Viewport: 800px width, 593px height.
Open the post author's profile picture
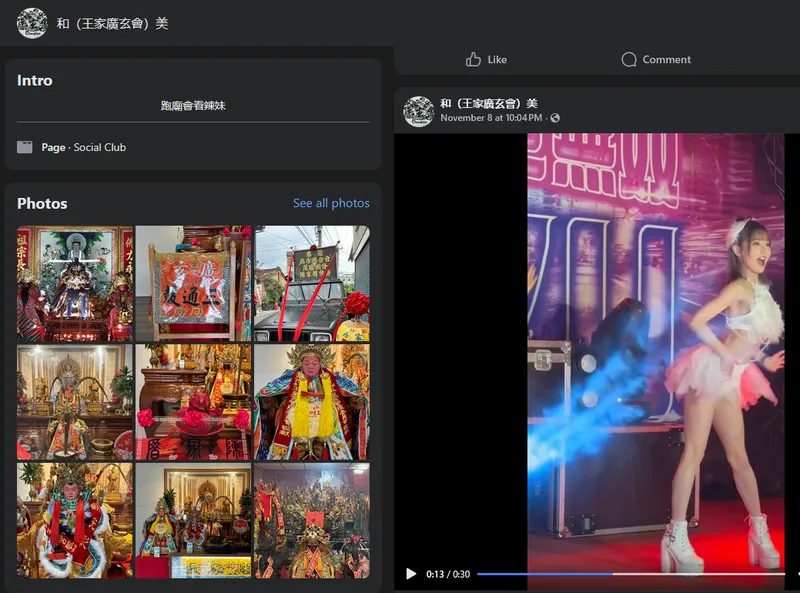coord(418,111)
